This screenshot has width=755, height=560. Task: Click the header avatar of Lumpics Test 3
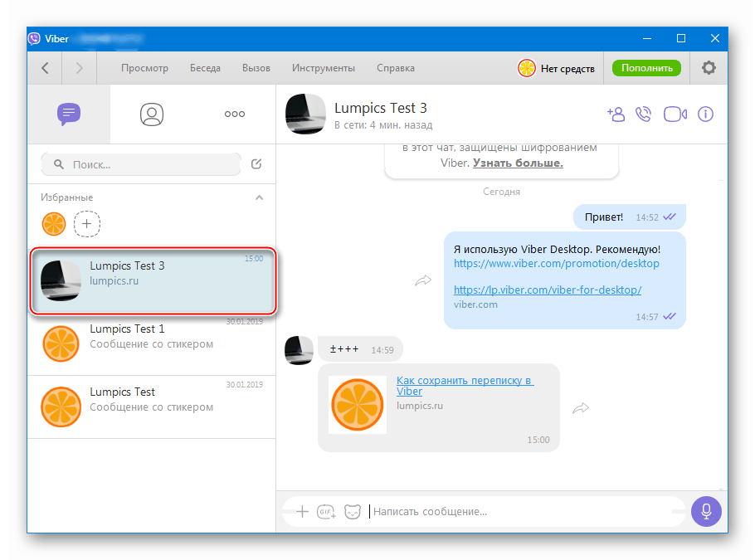point(305,114)
